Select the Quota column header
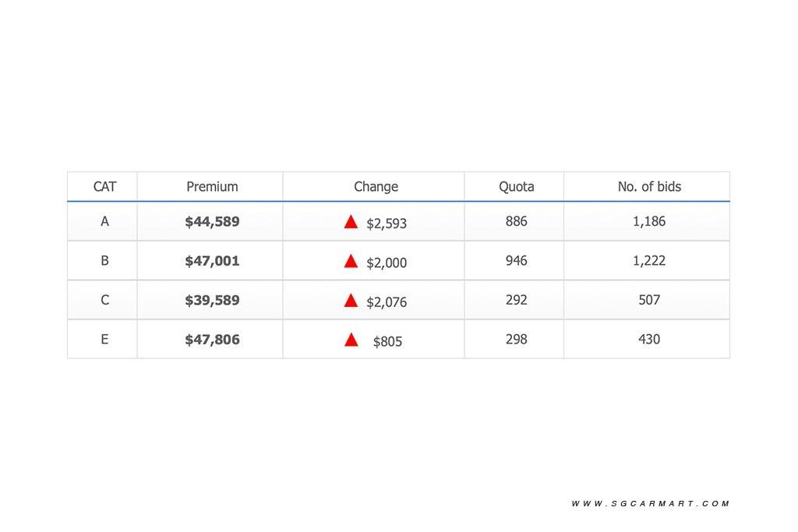798x532 pixels. click(516, 187)
